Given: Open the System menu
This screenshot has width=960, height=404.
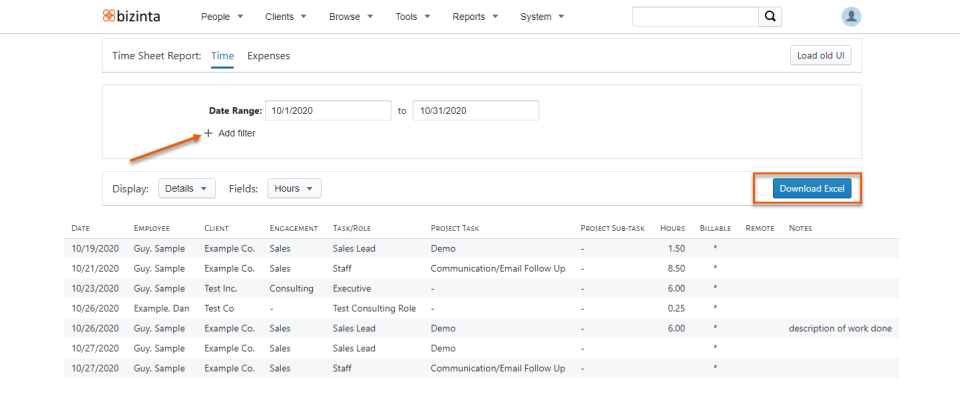Looking at the screenshot, I should pyautogui.click(x=542, y=17).
